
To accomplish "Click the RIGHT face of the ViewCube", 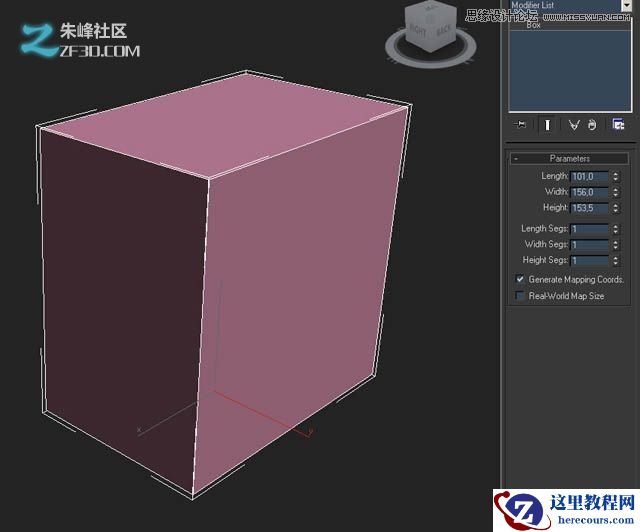I will 418,30.
